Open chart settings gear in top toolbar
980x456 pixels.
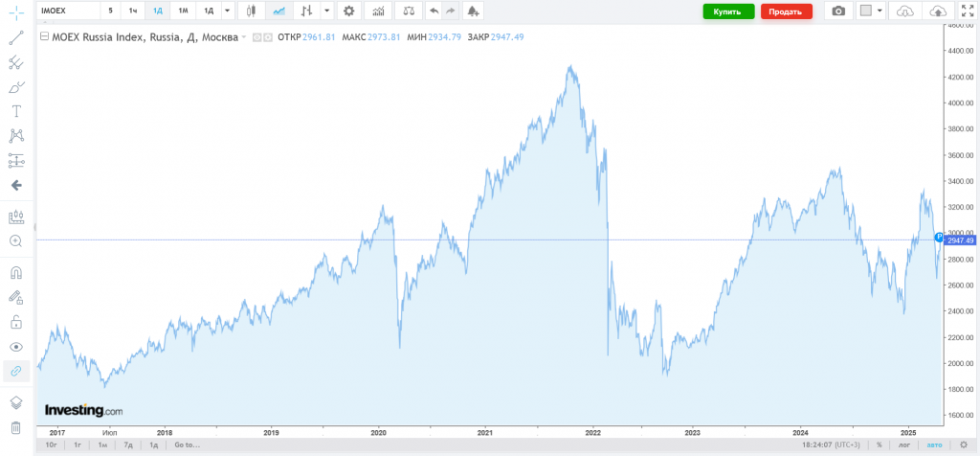(348, 11)
